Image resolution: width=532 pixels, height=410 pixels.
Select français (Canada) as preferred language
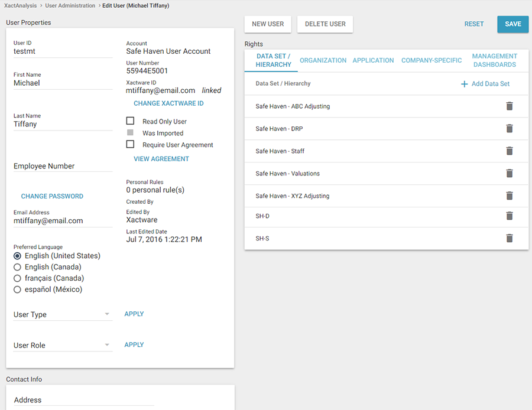pos(17,278)
